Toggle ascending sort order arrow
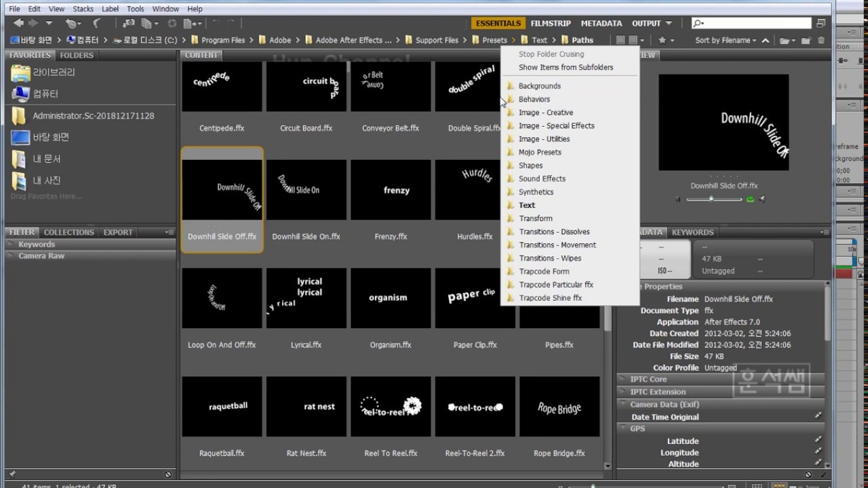The height and width of the screenshot is (488, 868). (766, 41)
